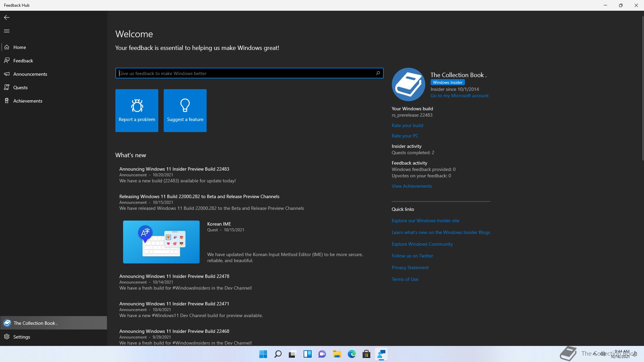
Task: Open Microsoft Store from the taskbar
Action: pyautogui.click(x=367, y=354)
